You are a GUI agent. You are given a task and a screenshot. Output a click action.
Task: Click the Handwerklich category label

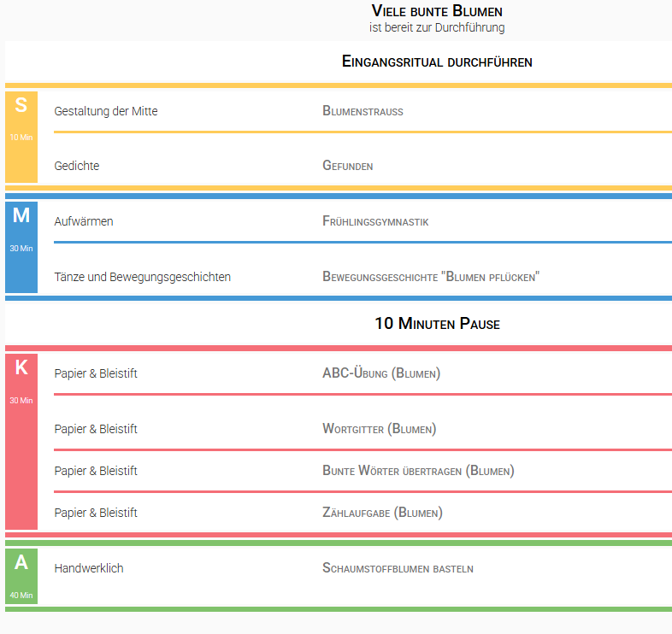click(x=89, y=568)
